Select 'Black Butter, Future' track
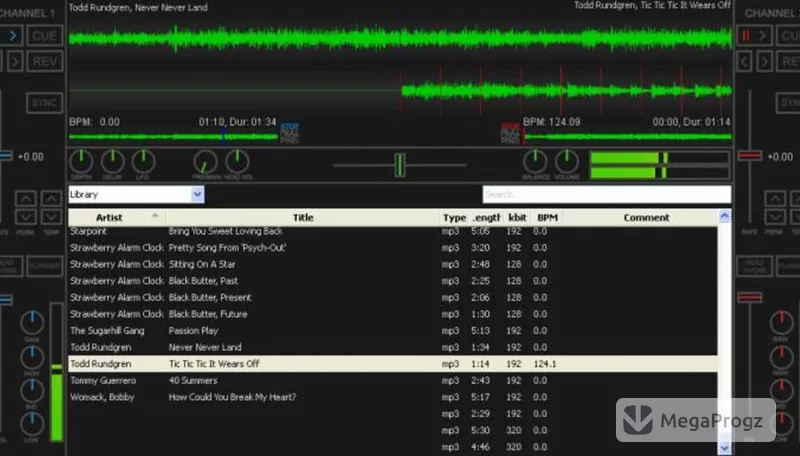Screen dimensions: 800x456 click(393, 314)
